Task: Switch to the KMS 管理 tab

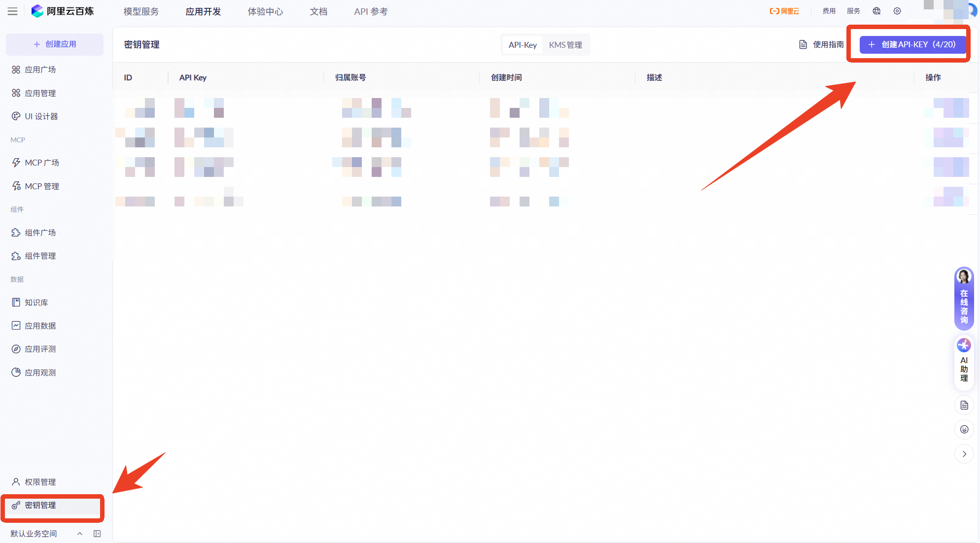Action: 565,45
